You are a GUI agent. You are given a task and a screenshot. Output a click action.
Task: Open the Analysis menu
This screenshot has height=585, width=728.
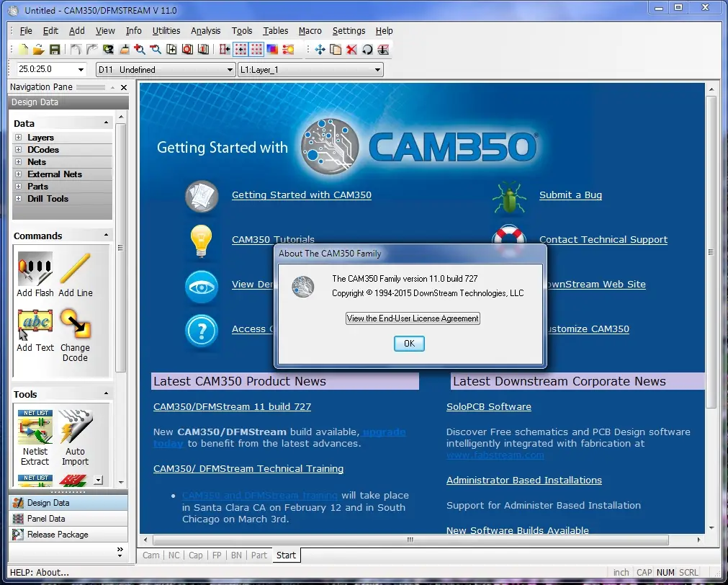coord(206,31)
